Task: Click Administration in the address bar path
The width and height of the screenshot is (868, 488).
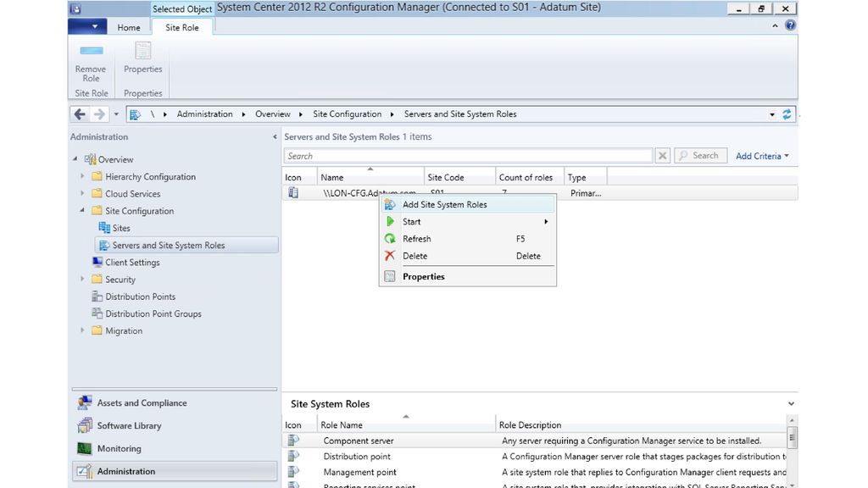Action: point(205,114)
